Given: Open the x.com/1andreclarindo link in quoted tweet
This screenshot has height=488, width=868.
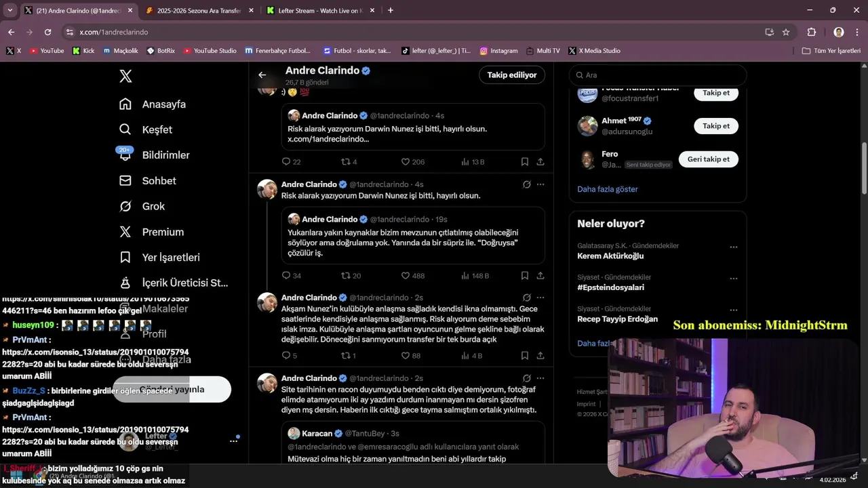Looking at the screenshot, I should 328,139.
